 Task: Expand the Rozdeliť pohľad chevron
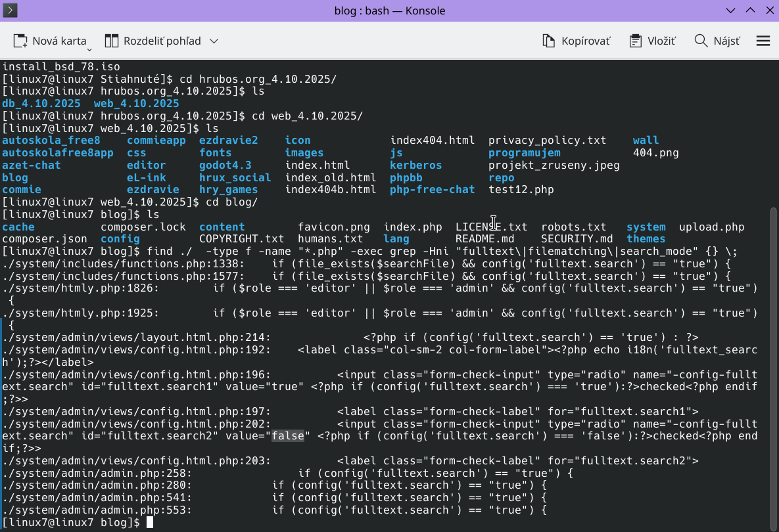[x=214, y=41]
